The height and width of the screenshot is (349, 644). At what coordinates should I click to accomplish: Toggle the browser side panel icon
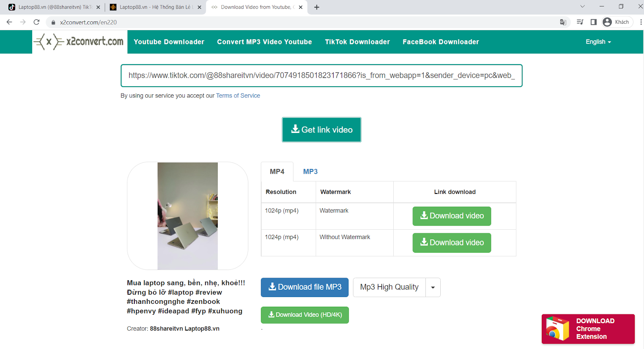(x=594, y=22)
